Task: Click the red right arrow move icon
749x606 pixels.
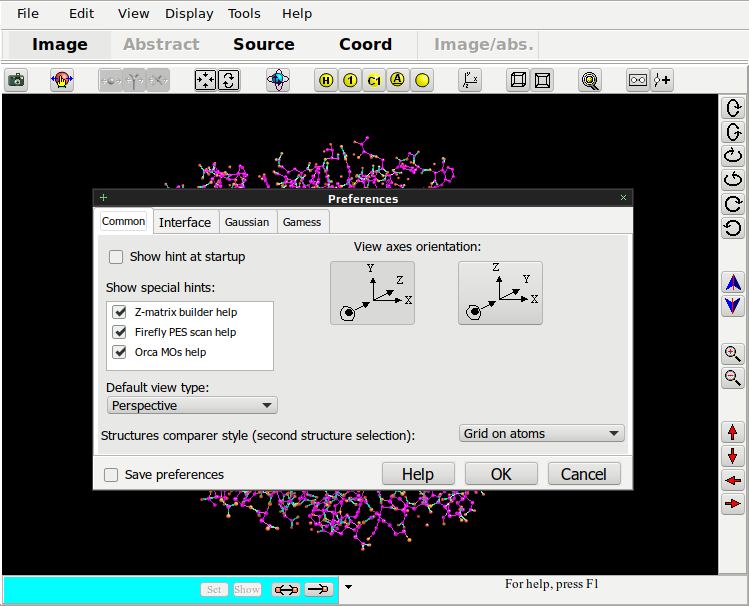Action: tap(733, 504)
